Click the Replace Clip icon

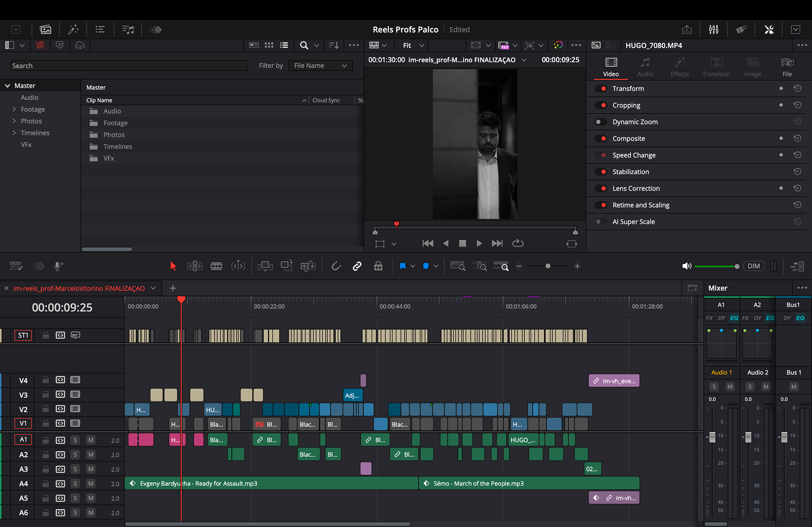[x=308, y=266]
